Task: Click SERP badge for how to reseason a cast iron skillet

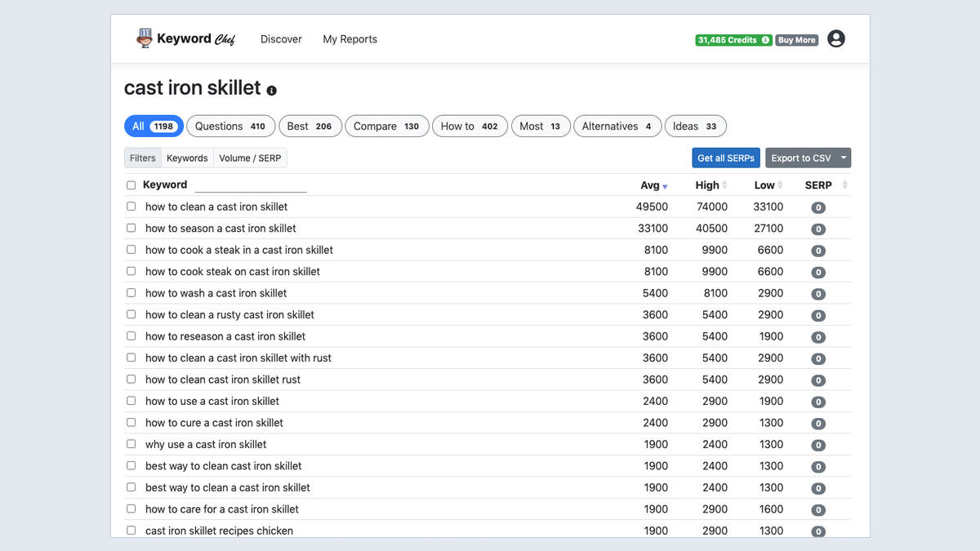Action: point(818,337)
